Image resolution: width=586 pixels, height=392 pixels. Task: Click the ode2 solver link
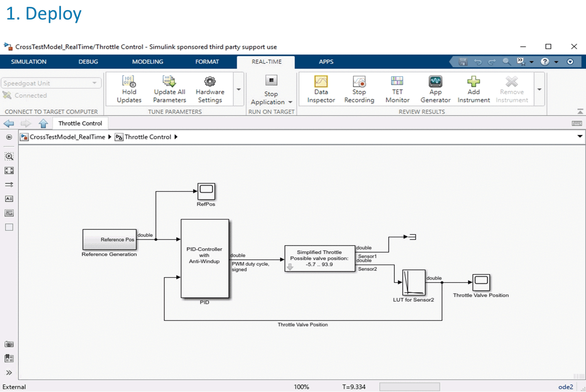click(566, 387)
